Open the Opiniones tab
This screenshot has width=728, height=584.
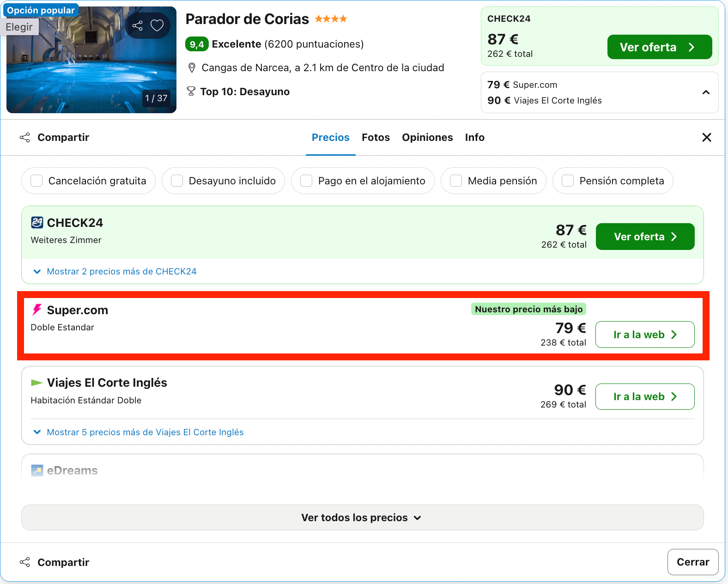(x=427, y=137)
